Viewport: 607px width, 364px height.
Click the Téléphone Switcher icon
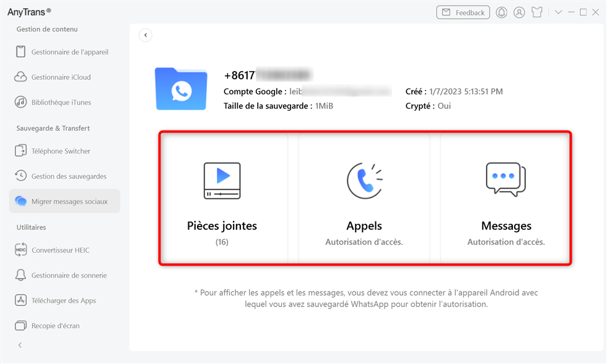click(20, 150)
